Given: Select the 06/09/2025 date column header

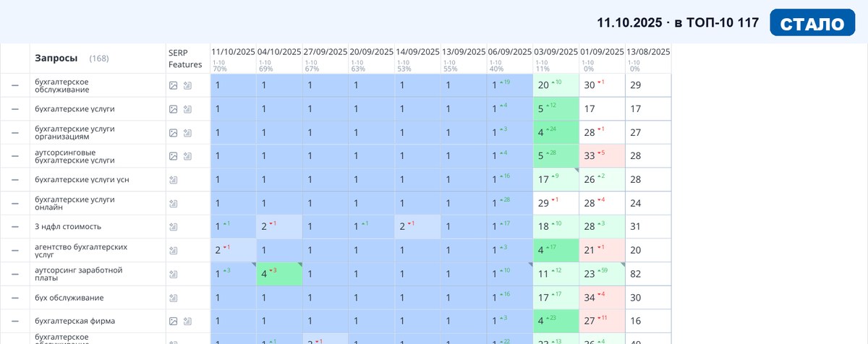Looking at the screenshot, I should coord(511,52).
